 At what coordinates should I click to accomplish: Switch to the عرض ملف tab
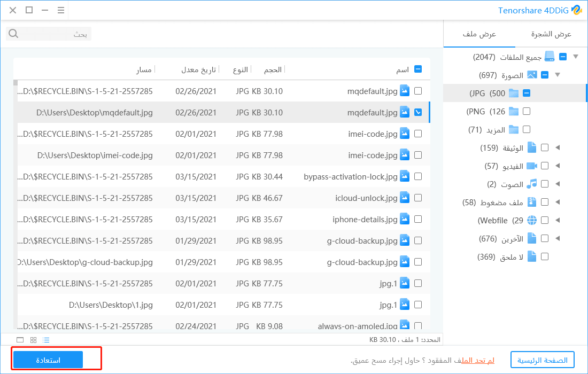(479, 34)
